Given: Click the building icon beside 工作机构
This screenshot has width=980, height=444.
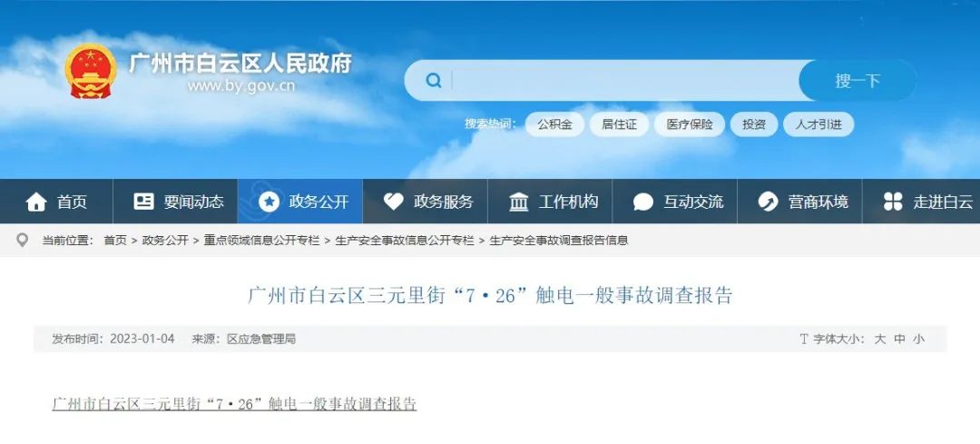Looking at the screenshot, I should pyautogui.click(x=519, y=202).
